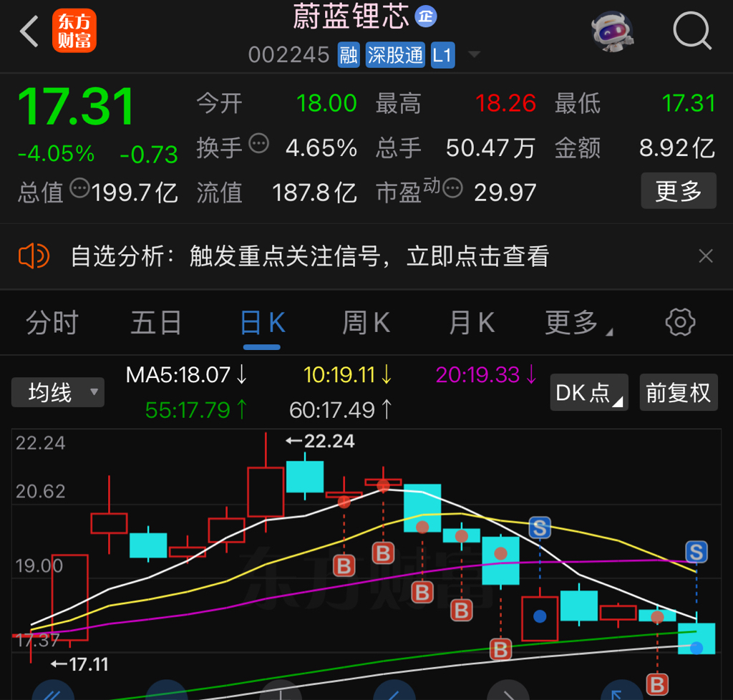Viewport: 733px width, 700px height.
Task: Tap 总手 value 50.47万
Action: tap(490, 148)
